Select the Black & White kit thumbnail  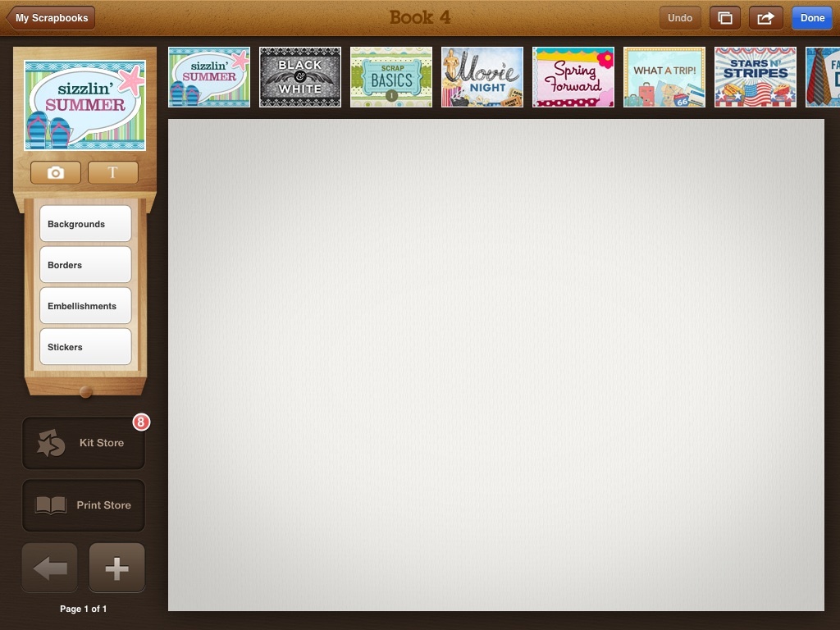[x=300, y=77]
